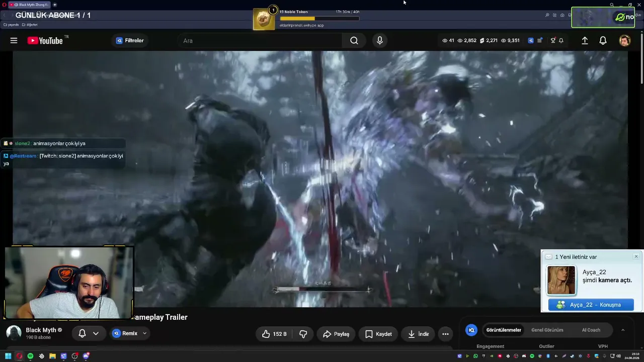Open the taskbar clock showing 23:10
644x362 pixels.
click(x=631, y=356)
